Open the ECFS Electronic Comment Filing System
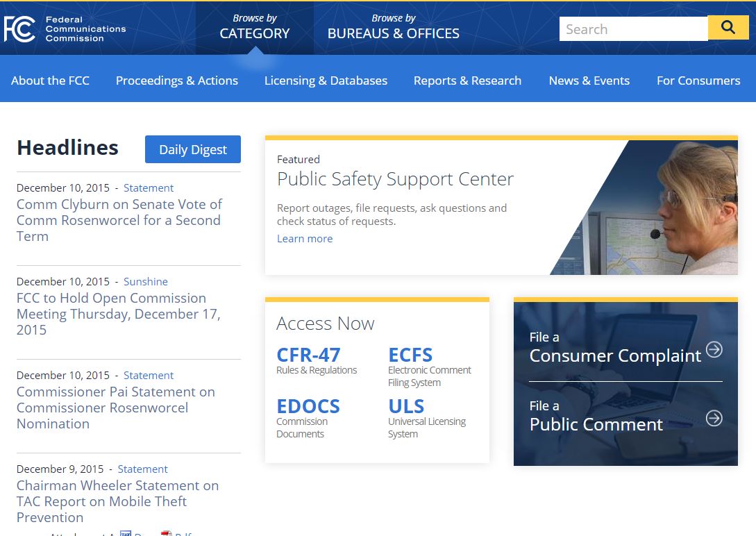 410,355
